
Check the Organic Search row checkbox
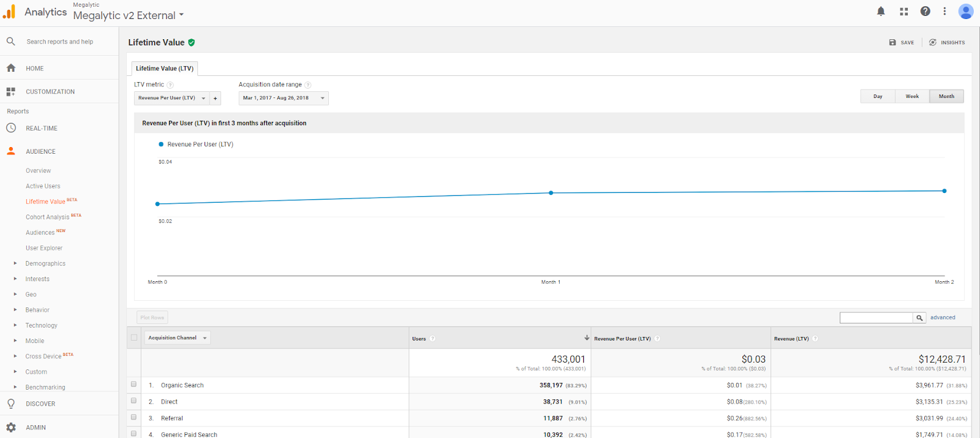tap(134, 384)
